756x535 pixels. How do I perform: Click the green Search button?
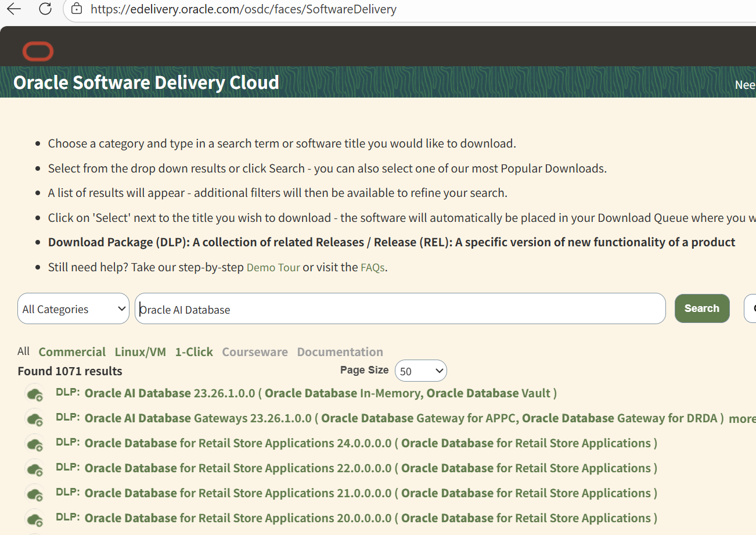[x=702, y=308]
